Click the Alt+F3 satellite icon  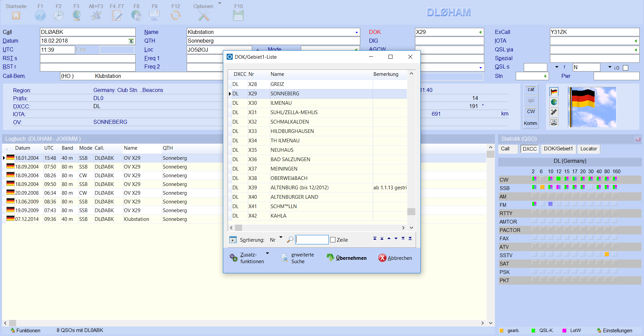(96, 15)
